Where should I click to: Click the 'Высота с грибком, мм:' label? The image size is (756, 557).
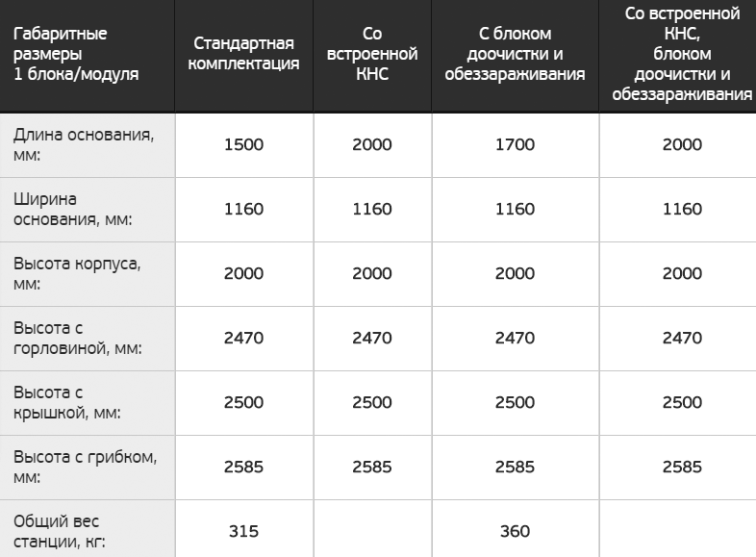(x=85, y=467)
